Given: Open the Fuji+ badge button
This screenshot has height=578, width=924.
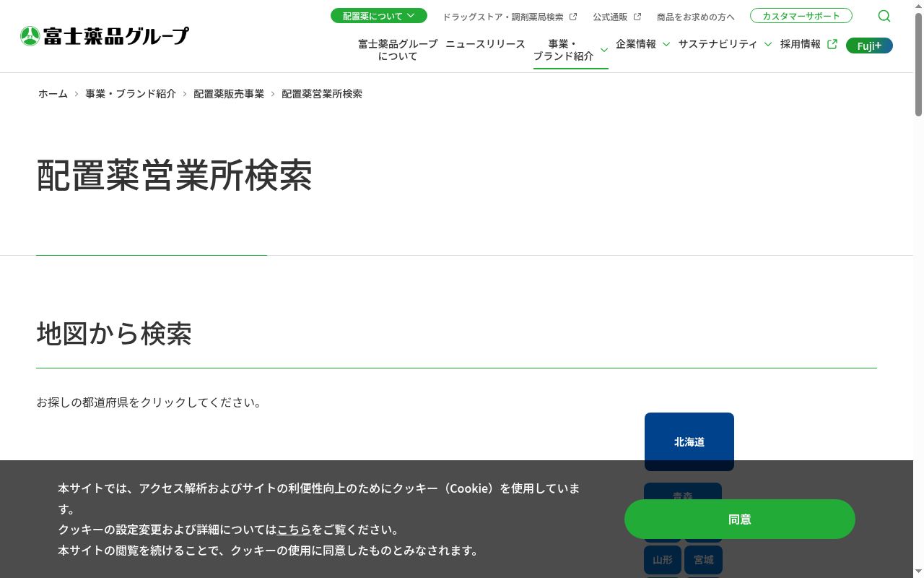Looking at the screenshot, I should coord(869,46).
